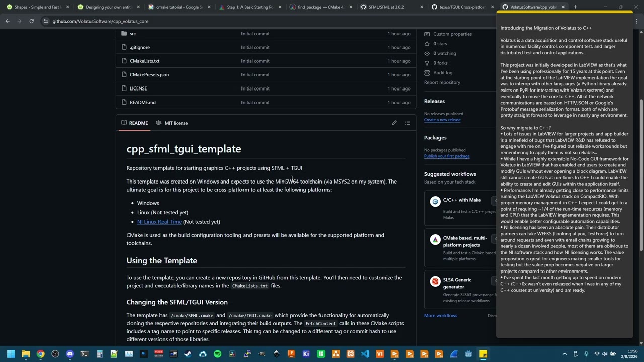Click the Initial commit message for src
Screen dimensions: 644x362
tap(255, 34)
